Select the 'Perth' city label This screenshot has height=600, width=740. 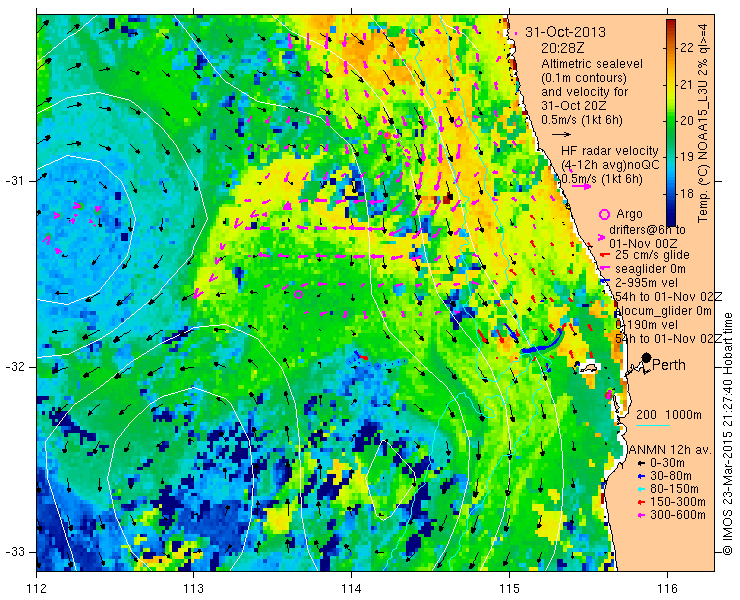click(669, 365)
